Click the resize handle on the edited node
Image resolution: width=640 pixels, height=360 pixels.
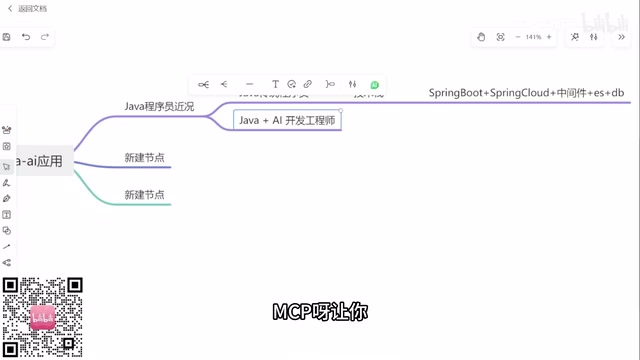click(x=340, y=111)
